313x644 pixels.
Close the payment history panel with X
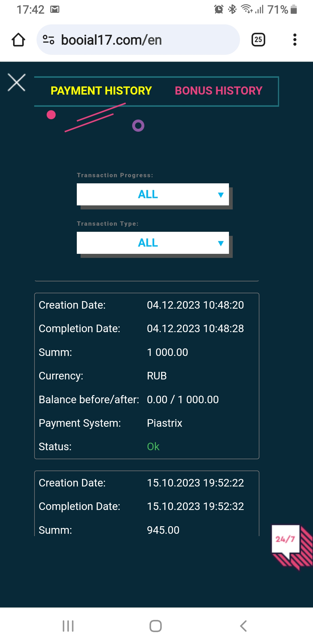[17, 83]
